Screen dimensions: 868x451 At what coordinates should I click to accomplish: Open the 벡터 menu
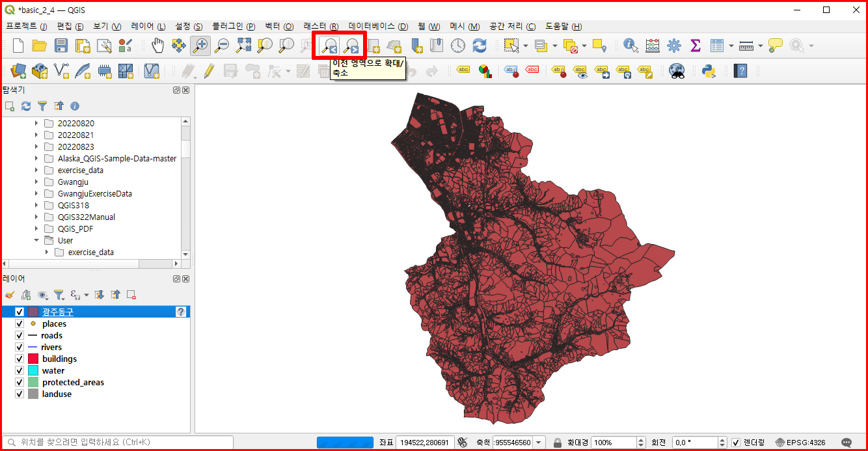coord(280,27)
